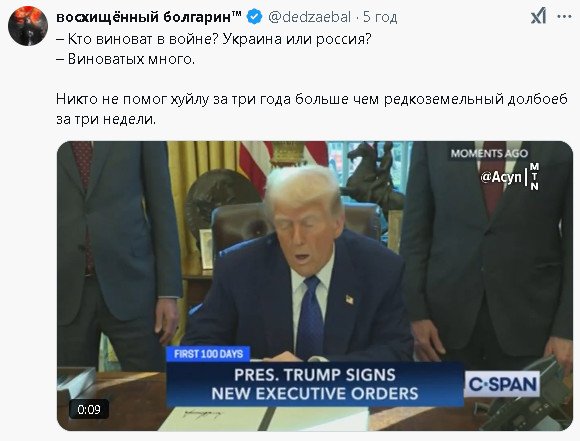Click the display name восхищённый болгарин
580x441 pixels.
click(144, 17)
